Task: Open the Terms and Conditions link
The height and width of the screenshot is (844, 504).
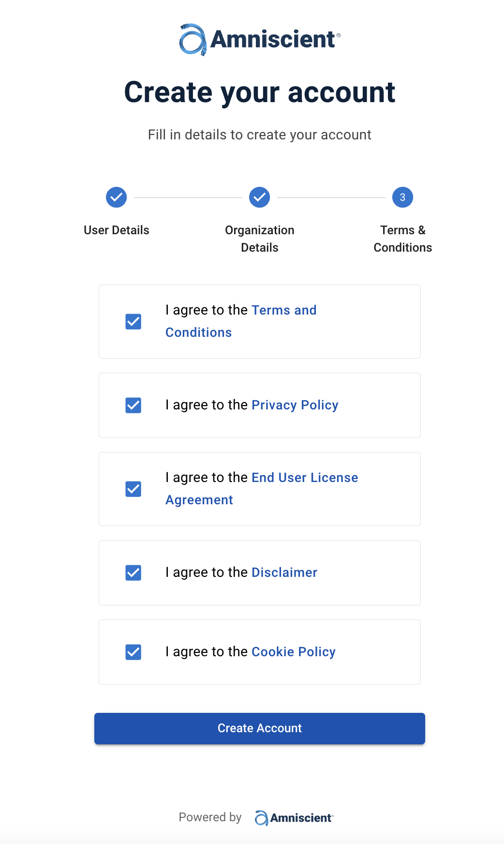Action: 284,310
